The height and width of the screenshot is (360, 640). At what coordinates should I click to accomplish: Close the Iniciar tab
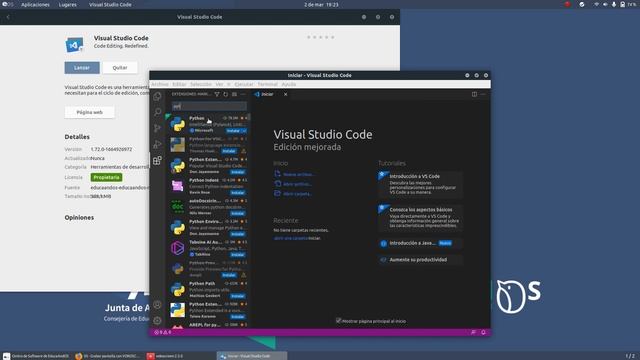pyautogui.click(x=285, y=94)
